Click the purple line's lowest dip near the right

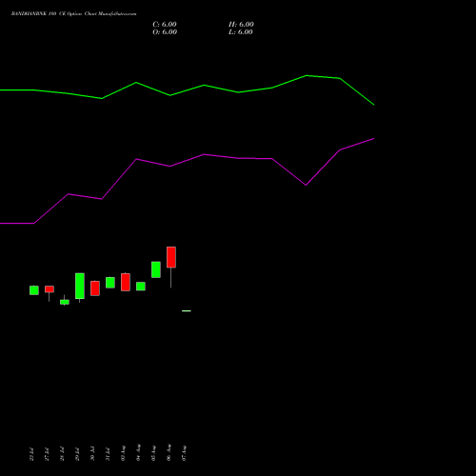pos(306,185)
